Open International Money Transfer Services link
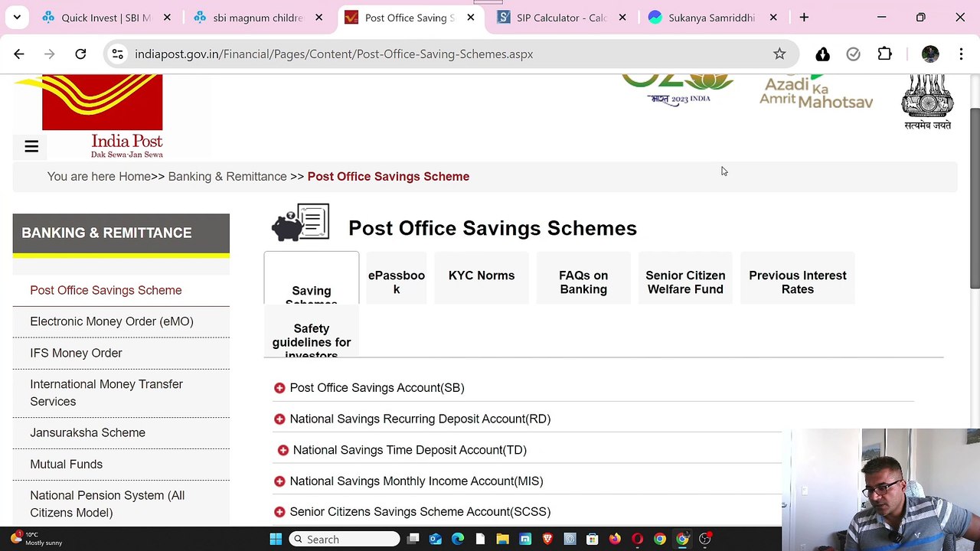Viewport: 980px width, 551px height. (x=106, y=393)
